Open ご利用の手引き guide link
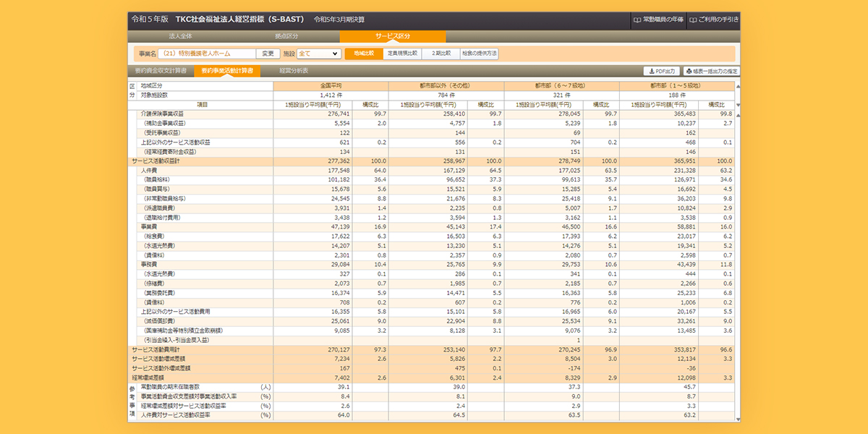868x434 pixels. pyautogui.click(x=714, y=20)
